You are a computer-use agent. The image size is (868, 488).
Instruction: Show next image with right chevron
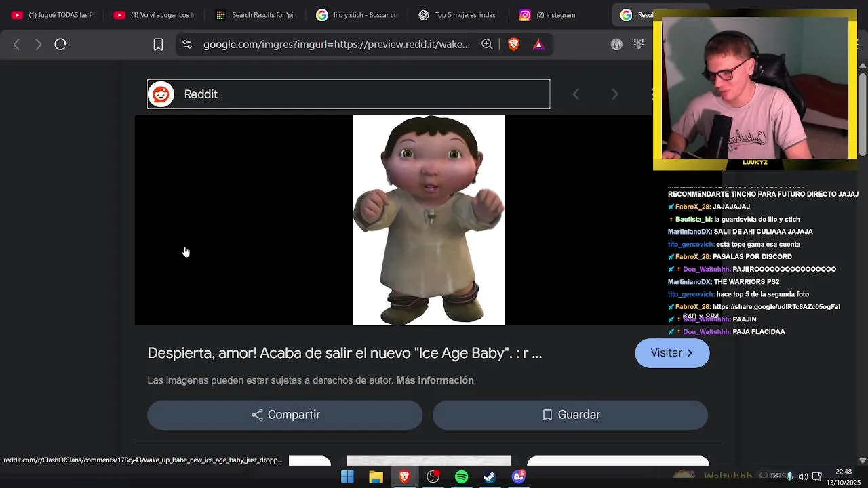614,94
